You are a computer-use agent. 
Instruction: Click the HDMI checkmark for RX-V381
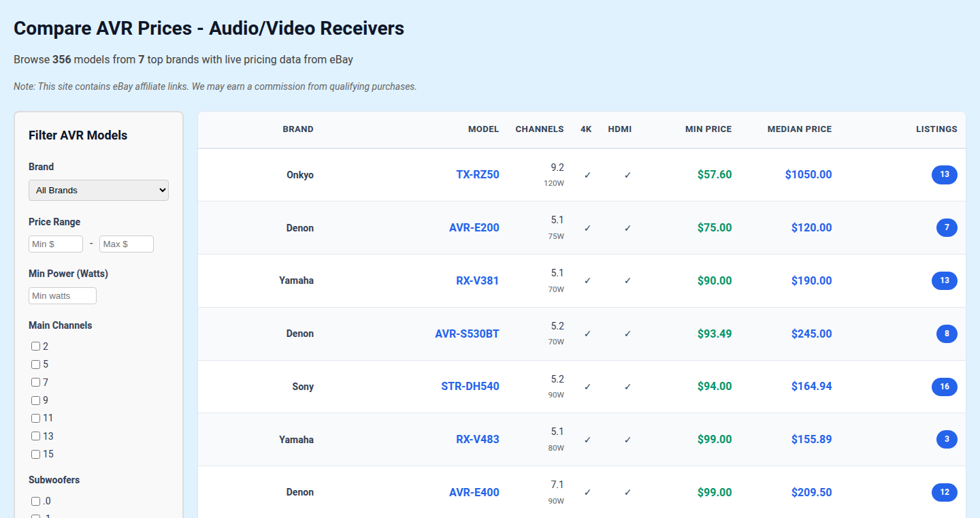coord(627,280)
